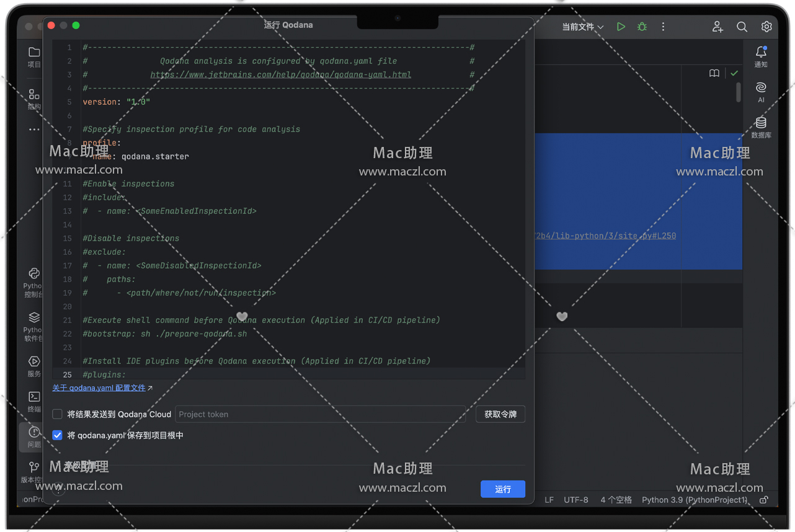Click the Project token input field
The width and height of the screenshot is (795, 532).
pos(319,414)
